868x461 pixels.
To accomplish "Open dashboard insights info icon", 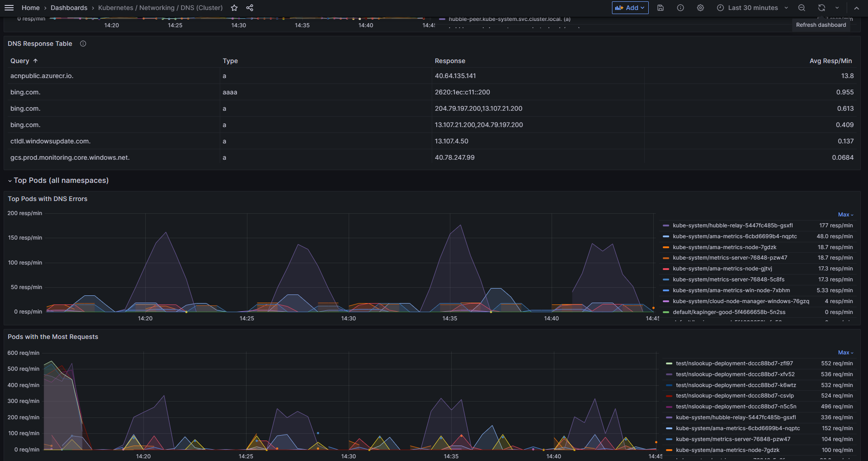I will tap(681, 8).
